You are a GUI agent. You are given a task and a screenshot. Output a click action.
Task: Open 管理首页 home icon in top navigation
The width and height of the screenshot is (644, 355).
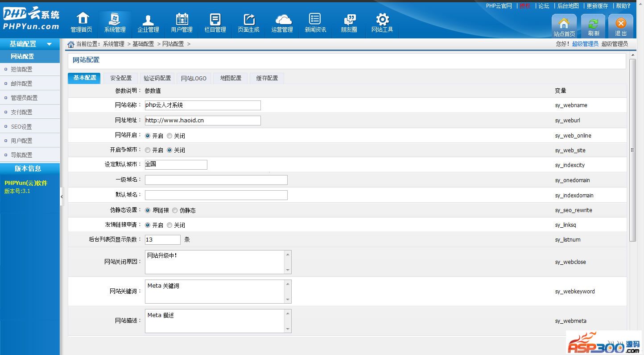pos(83,19)
